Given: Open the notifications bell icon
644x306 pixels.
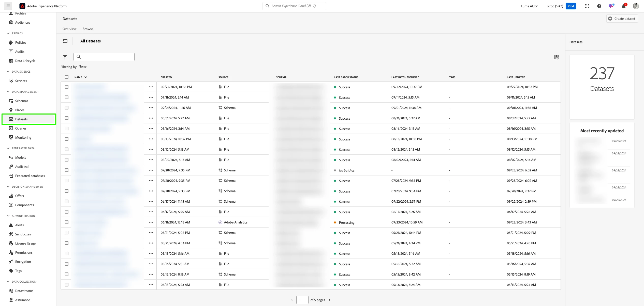Looking at the screenshot, I should (624, 6).
